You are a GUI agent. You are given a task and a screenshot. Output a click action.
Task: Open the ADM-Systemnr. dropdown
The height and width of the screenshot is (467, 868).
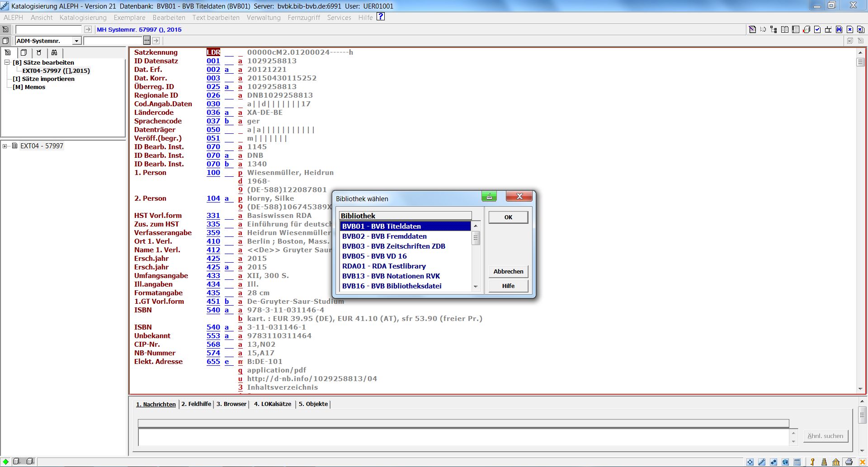click(76, 41)
